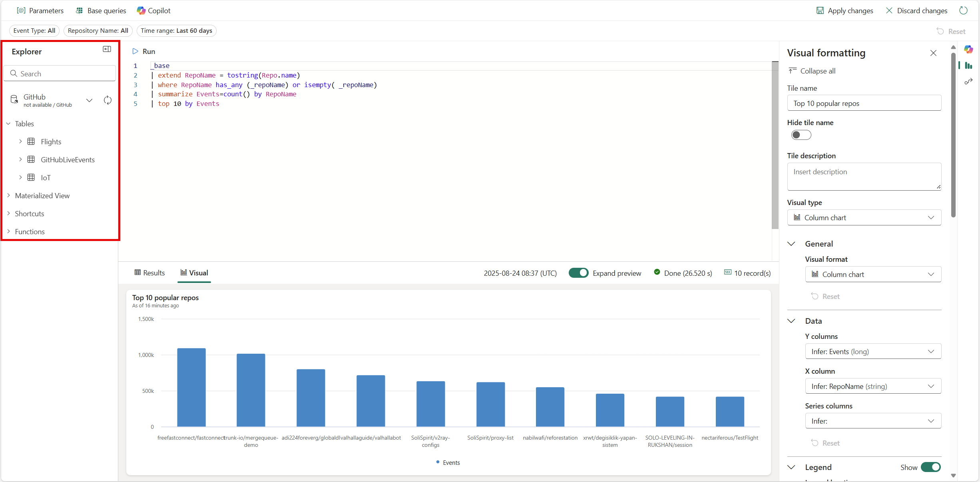This screenshot has height=482, width=980.
Task: Close the Visual formatting panel
Action: coord(933,53)
